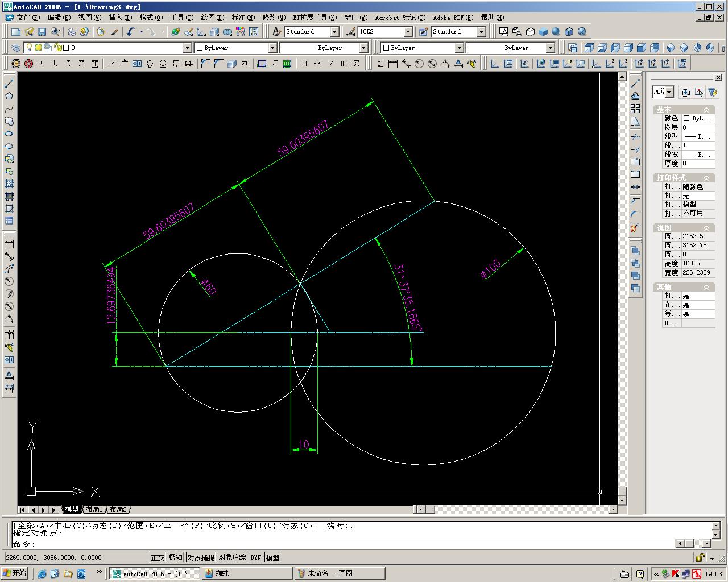The width and height of the screenshot is (728, 582).
Task: Collapse the 基本 section in properties
Action: point(706,110)
